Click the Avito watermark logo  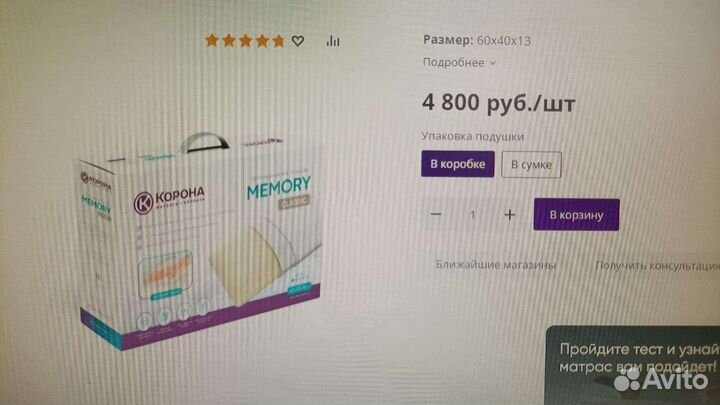(661, 379)
